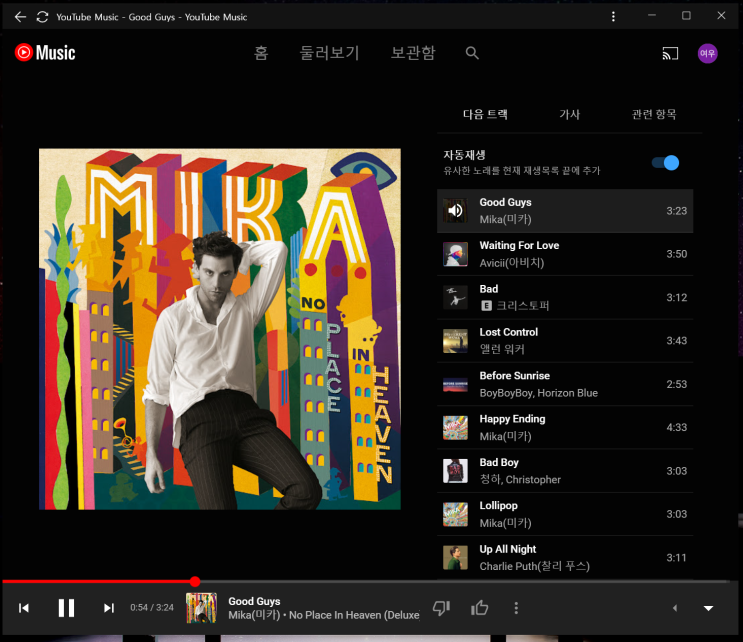Click the Lost Control thumbnail
The image size is (743, 642).
(455, 341)
